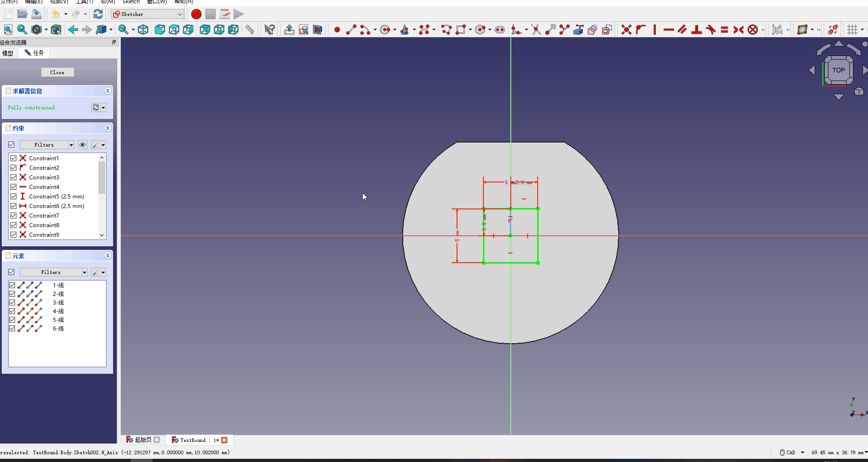Viewport: 868px width, 462px height.
Task: Apply Equal constraint from toolbar
Action: tap(724, 30)
